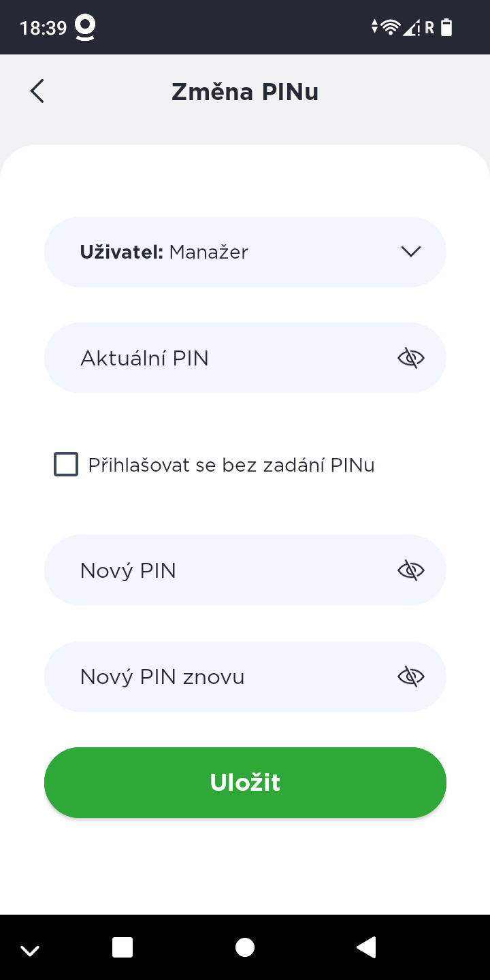
Task: Tap the Změna PINu title
Action: click(x=245, y=91)
